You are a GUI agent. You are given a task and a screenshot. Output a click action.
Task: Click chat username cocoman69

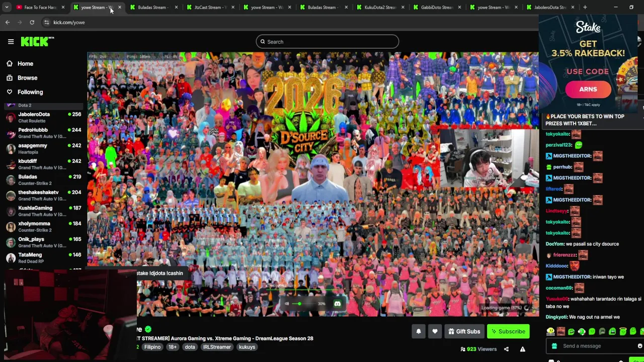pyautogui.click(x=558, y=288)
